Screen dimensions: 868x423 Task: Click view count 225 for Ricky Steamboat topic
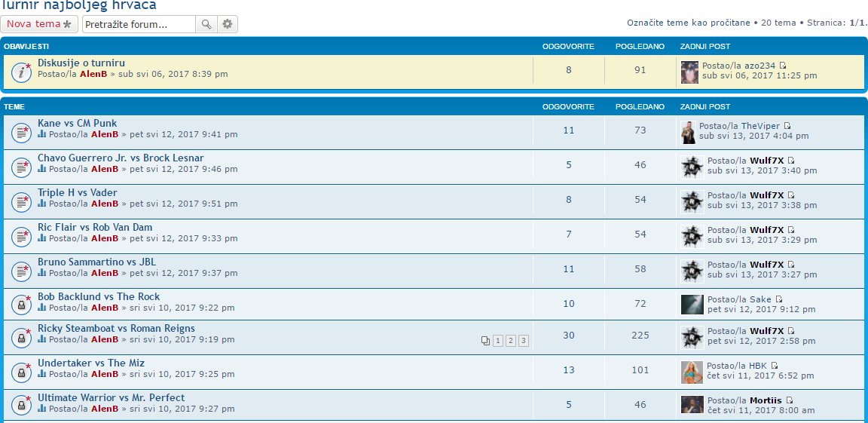[x=640, y=336]
